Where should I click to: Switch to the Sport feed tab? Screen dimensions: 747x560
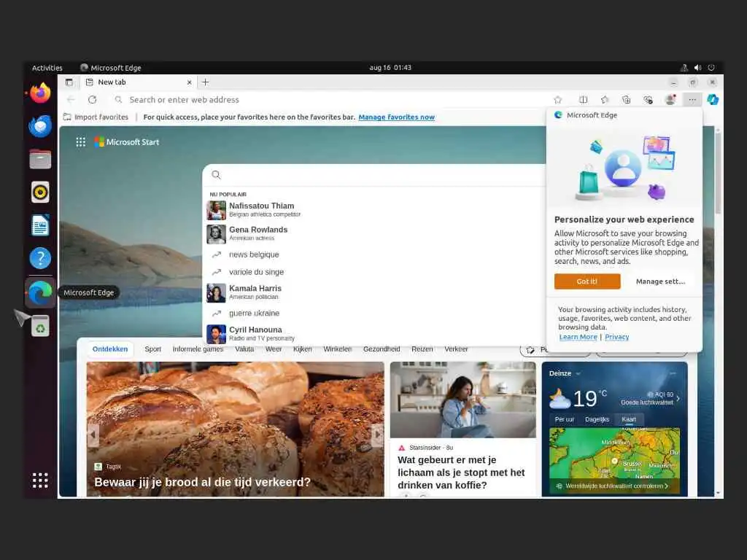153,349
